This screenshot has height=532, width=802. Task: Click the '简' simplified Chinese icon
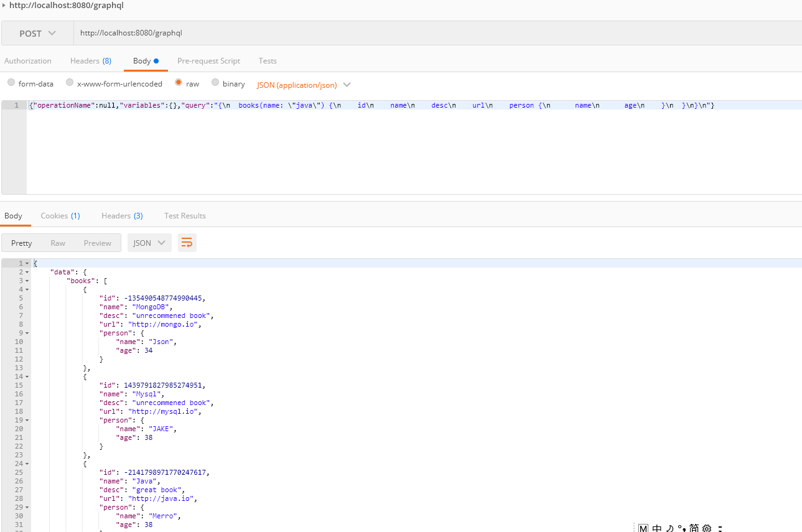(x=694, y=528)
